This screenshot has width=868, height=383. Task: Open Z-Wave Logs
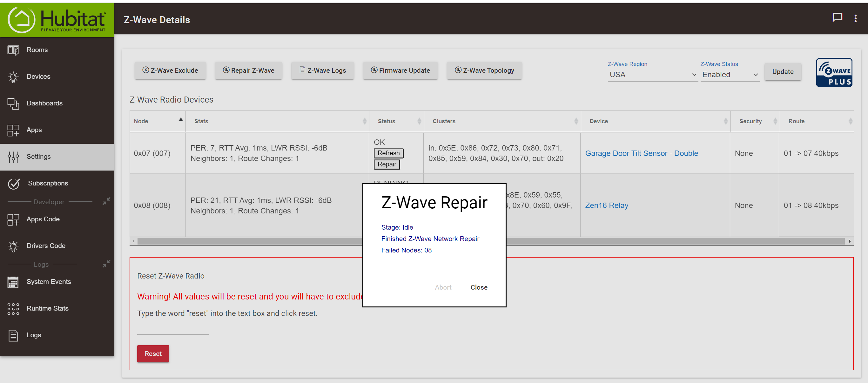tap(322, 71)
